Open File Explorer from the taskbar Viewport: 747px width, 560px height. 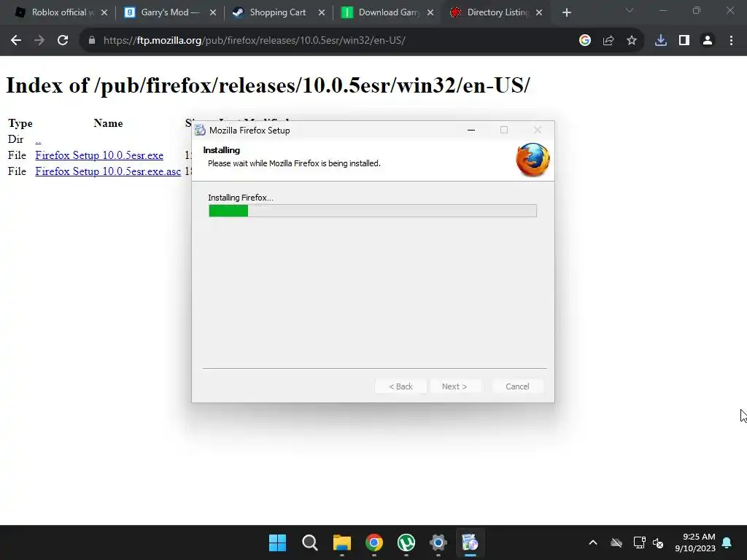[x=341, y=542]
